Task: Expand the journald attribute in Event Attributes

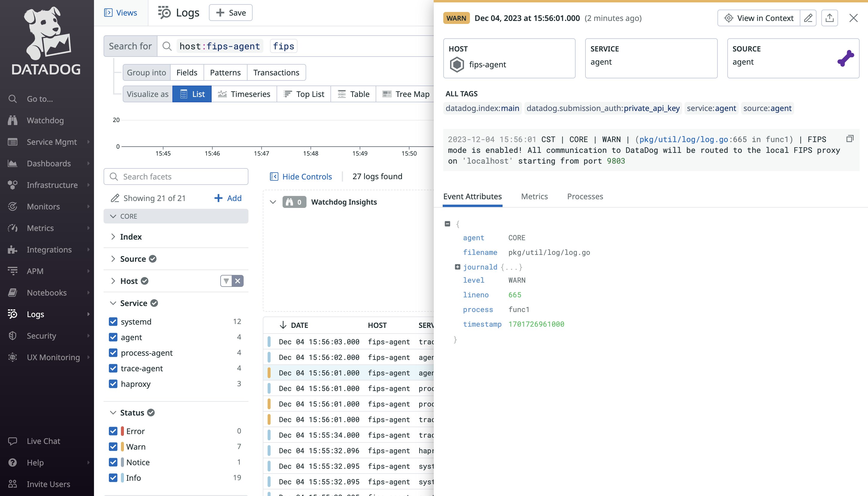Action: click(x=458, y=267)
